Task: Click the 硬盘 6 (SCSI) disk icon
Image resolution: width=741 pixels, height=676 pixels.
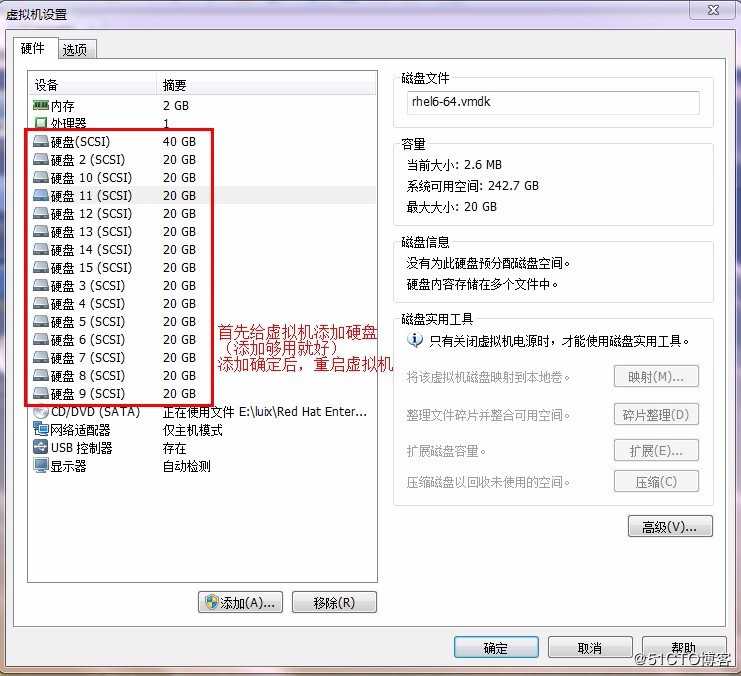Action: 41,339
